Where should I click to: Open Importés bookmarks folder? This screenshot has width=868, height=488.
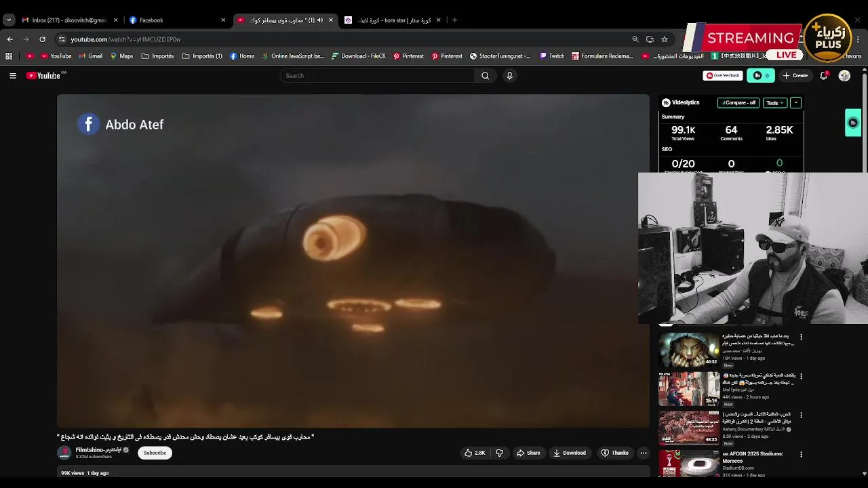tap(157, 56)
